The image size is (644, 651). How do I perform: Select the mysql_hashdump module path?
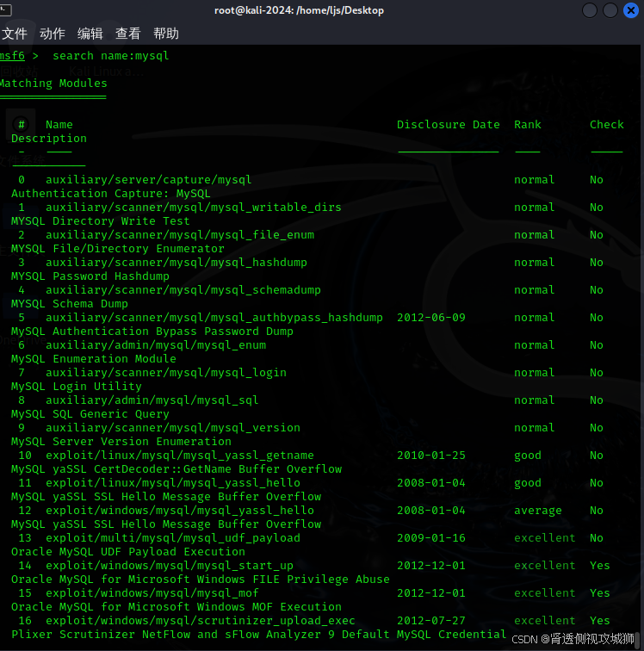coord(176,263)
